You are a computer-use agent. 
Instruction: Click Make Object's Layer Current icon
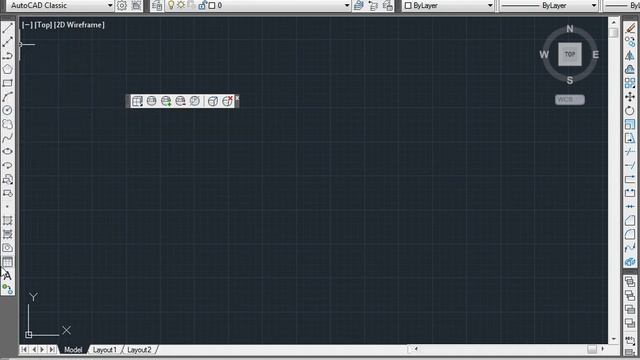[359, 6]
